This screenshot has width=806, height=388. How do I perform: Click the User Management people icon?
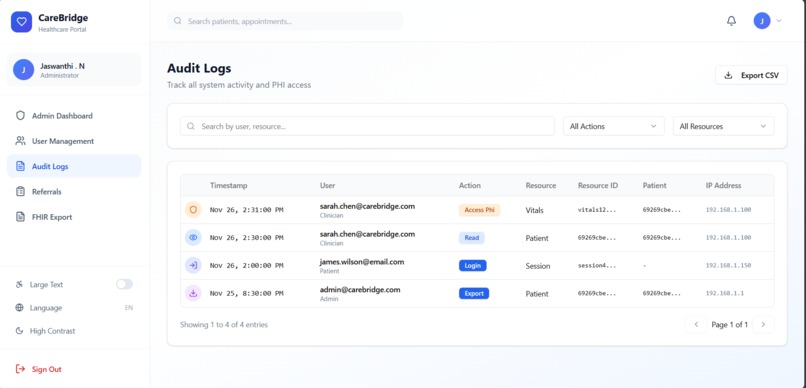[x=20, y=141]
